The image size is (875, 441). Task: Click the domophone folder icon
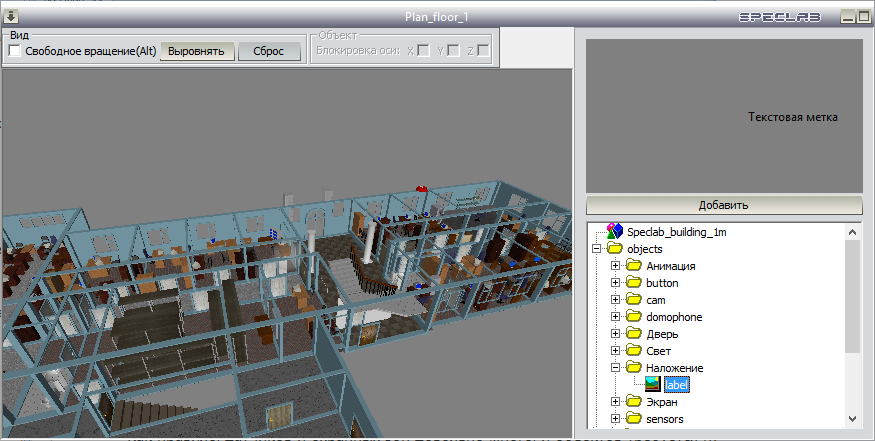click(634, 317)
